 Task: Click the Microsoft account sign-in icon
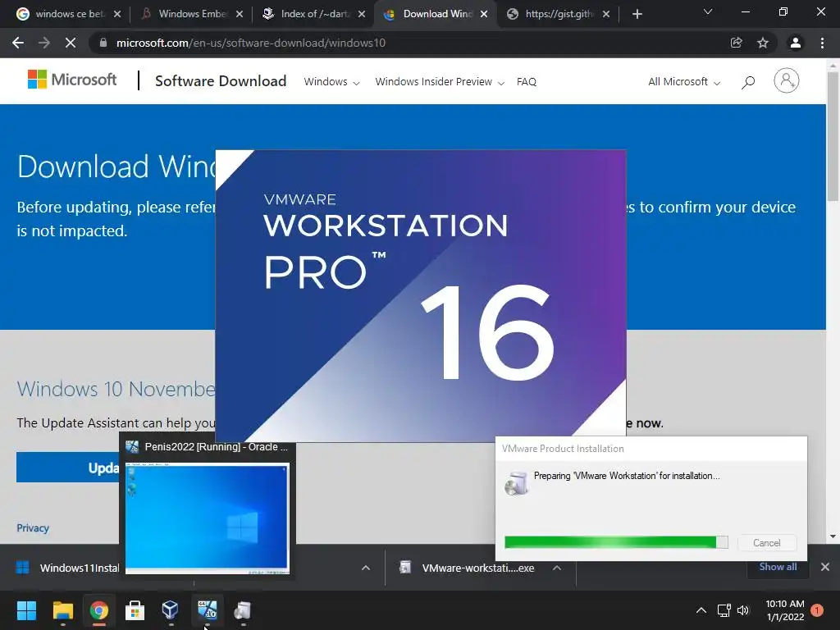pyautogui.click(x=787, y=81)
